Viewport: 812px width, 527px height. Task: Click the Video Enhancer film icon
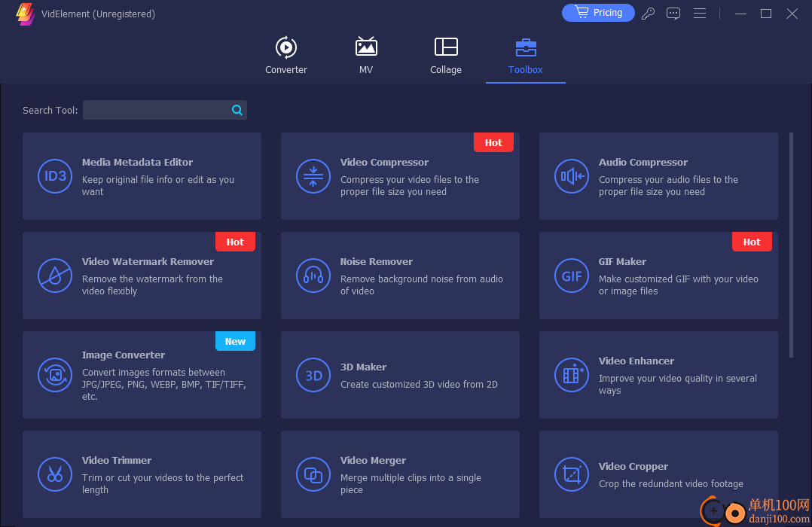[572, 375]
